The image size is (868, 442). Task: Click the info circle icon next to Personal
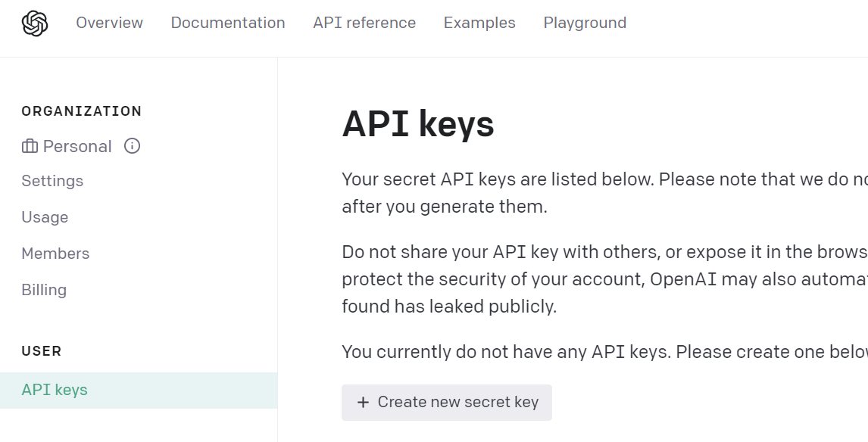132,146
